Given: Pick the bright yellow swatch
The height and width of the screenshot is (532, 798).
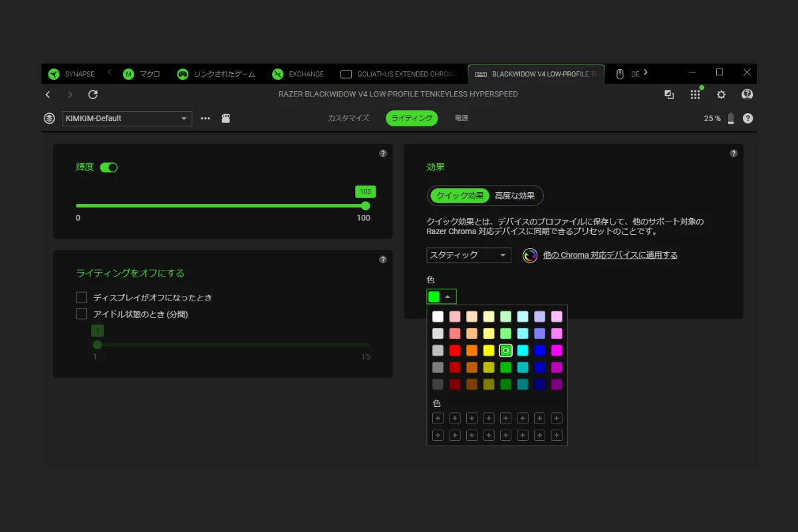Looking at the screenshot, I should pos(489,350).
